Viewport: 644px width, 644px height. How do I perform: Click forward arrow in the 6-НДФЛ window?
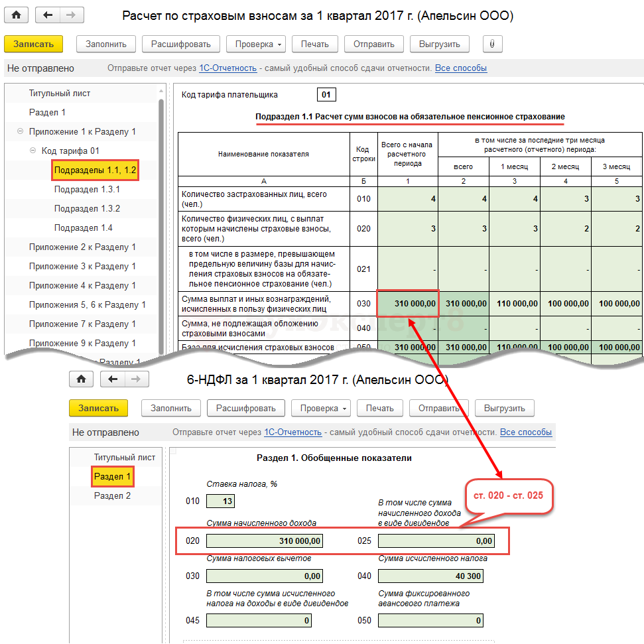coord(137,379)
